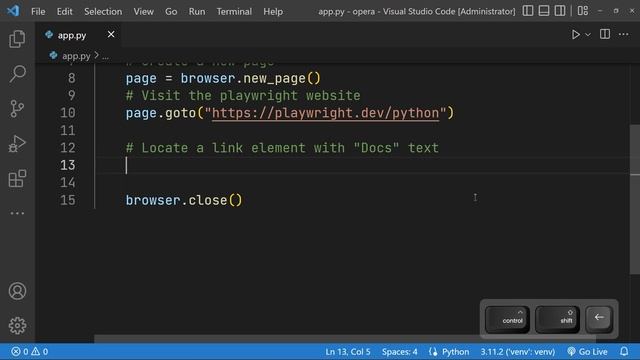Open the Explorer view in activity bar
The width and height of the screenshot is (640, 360).
coord(17,39)
